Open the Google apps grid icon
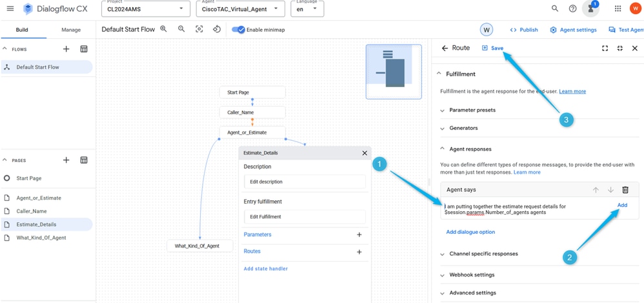Image resolution: width=644 pixels, height=303 pixels. click(618, 8)
